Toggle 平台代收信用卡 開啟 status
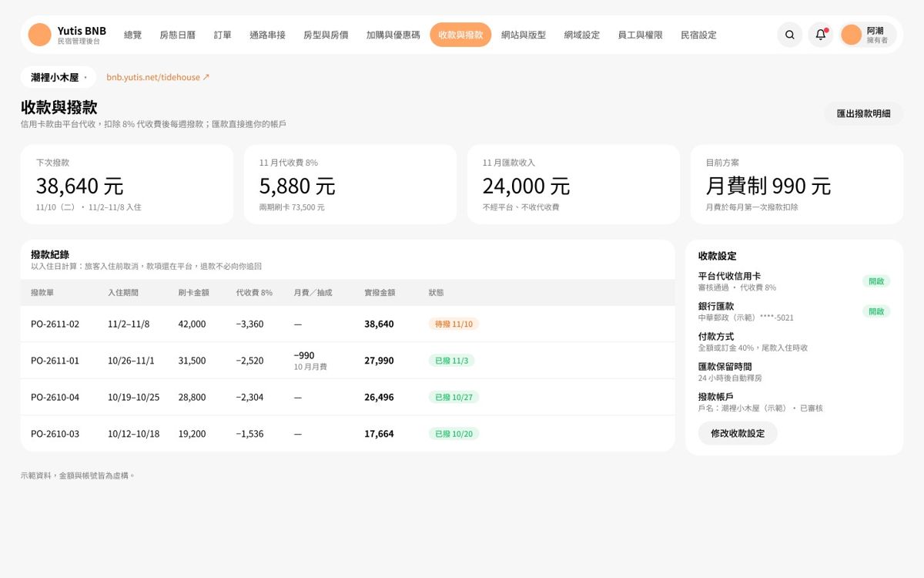Viewport: 924px width, 578px height. click(876, 281)
